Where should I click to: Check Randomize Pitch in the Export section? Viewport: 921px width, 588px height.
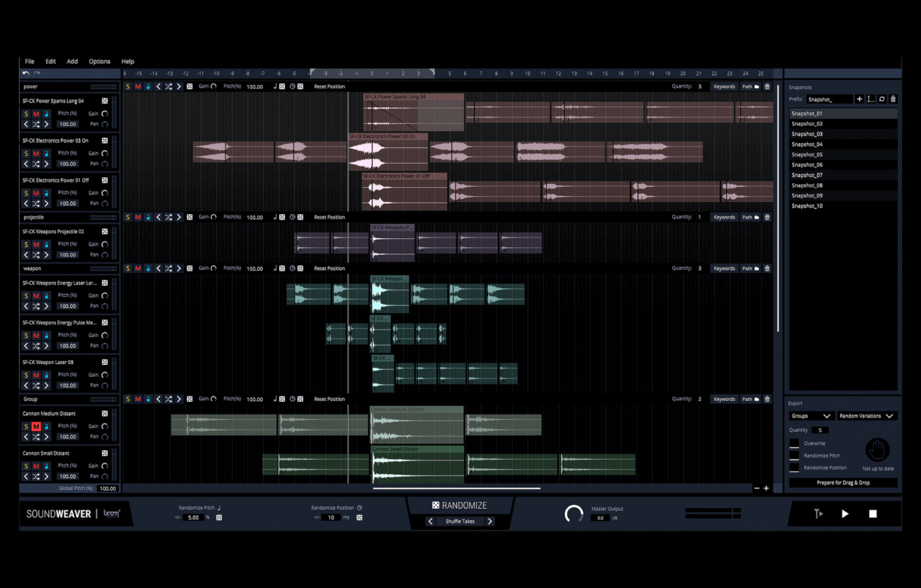(796, 456)
